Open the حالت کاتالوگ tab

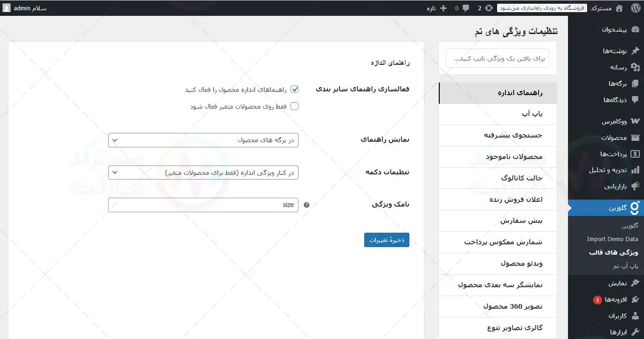click(x=498, y=178)
